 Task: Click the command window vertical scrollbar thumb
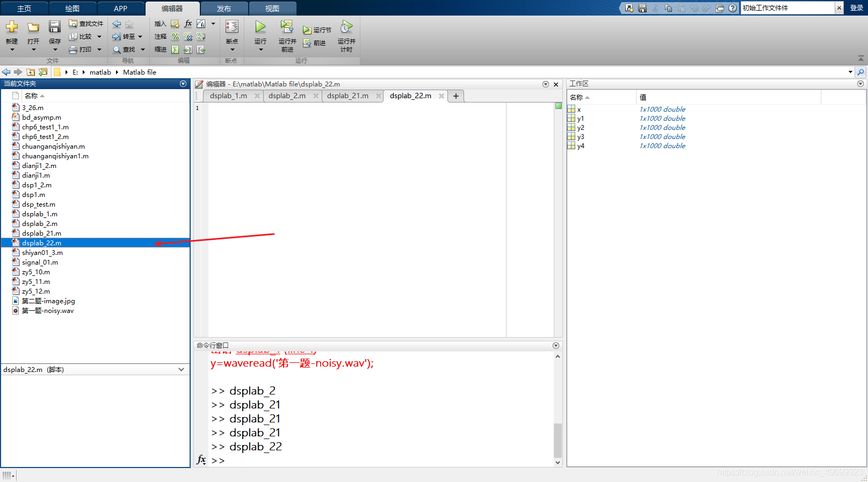[558, 440]
